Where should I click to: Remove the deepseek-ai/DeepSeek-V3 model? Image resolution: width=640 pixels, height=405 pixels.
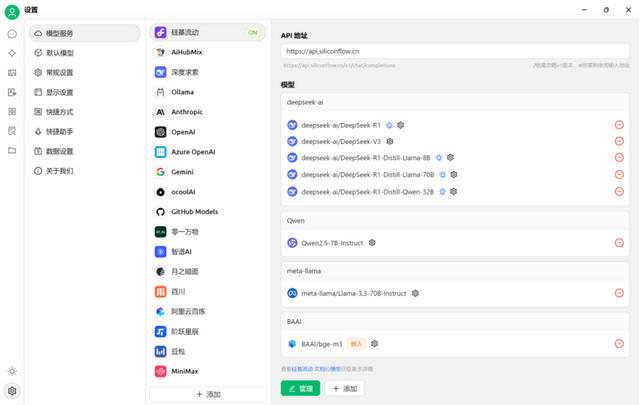pyautogui.click(x=619, y=141)
